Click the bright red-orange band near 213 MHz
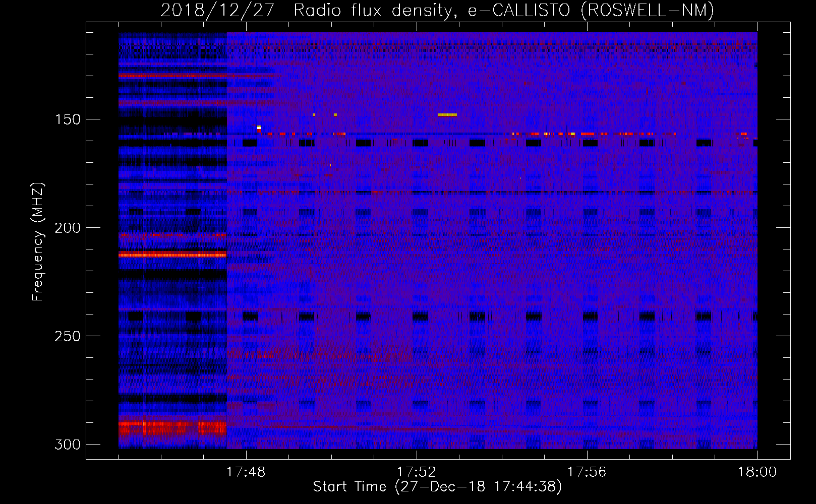The height and width of the screenshot is (504, 816). pyautogui.click(x=172, y=255)
